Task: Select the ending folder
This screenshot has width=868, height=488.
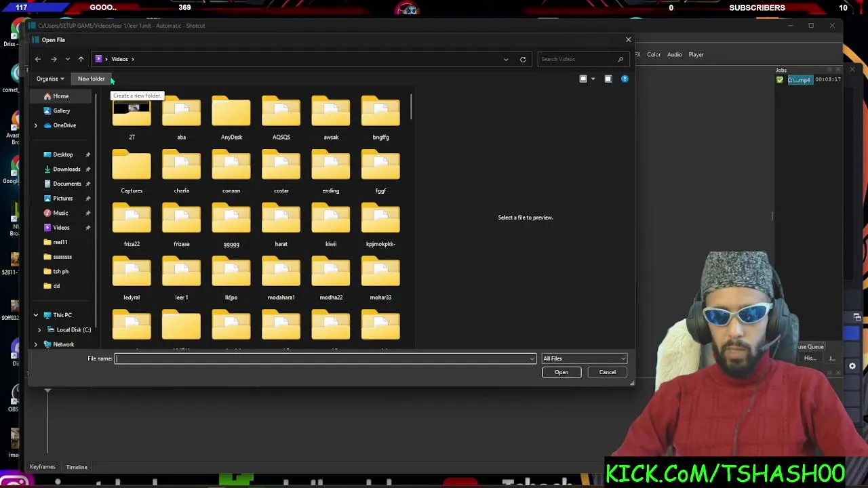Action: [x=331, y=172]
